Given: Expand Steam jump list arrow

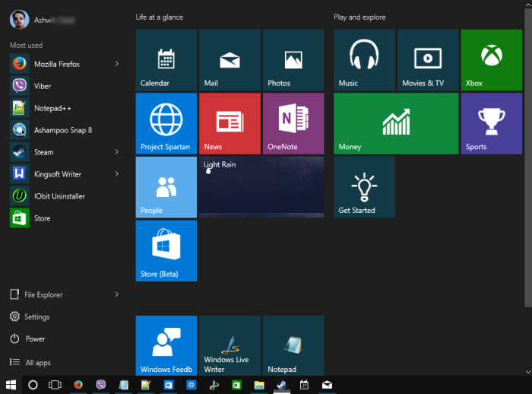Looking at the screenshot, I should (117, 152).
